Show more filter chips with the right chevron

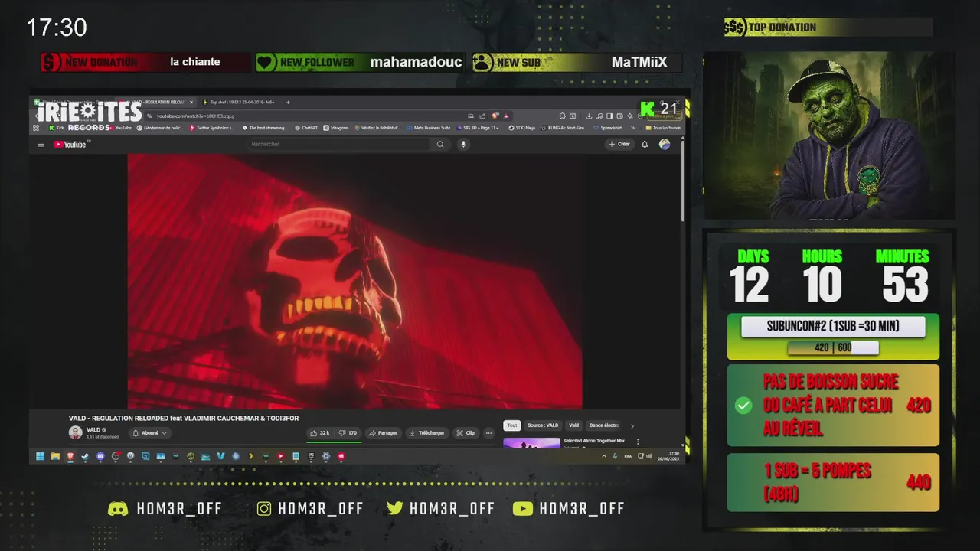tap(632, 425)
